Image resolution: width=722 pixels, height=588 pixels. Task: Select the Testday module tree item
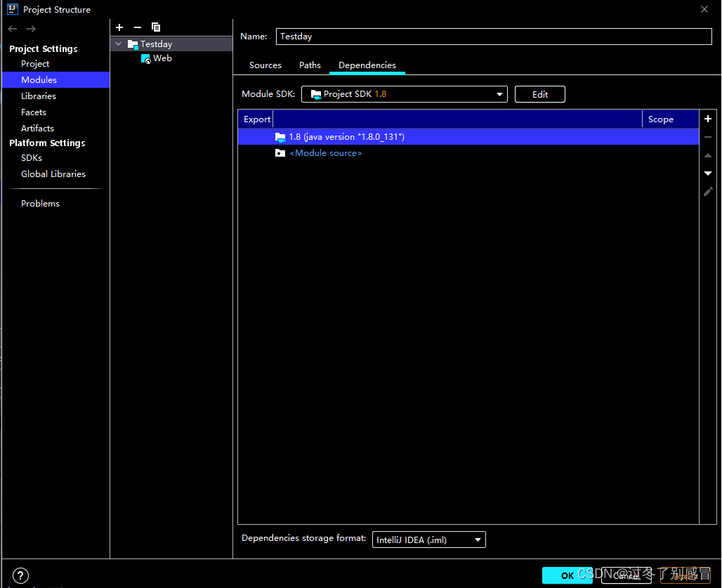tap(171, 44)
